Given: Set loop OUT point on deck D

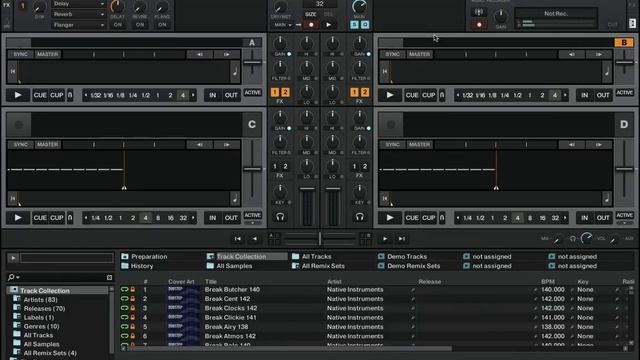Looking at the screenshot, I should [x=603, y=218].
